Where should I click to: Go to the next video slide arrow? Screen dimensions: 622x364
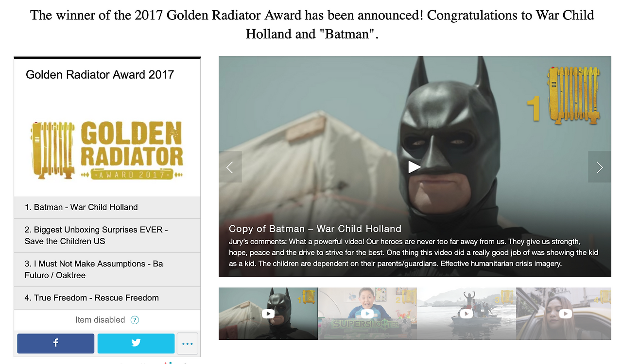(600, 167)
